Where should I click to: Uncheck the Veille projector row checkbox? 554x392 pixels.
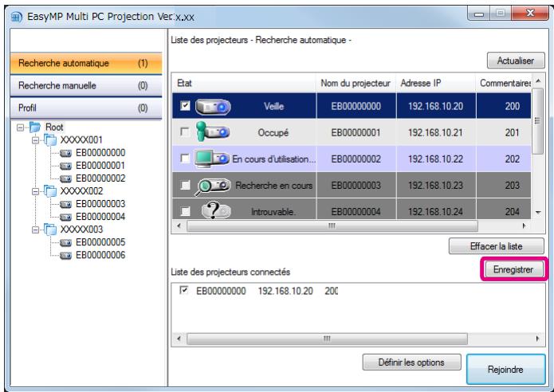[x=185, y=106]
